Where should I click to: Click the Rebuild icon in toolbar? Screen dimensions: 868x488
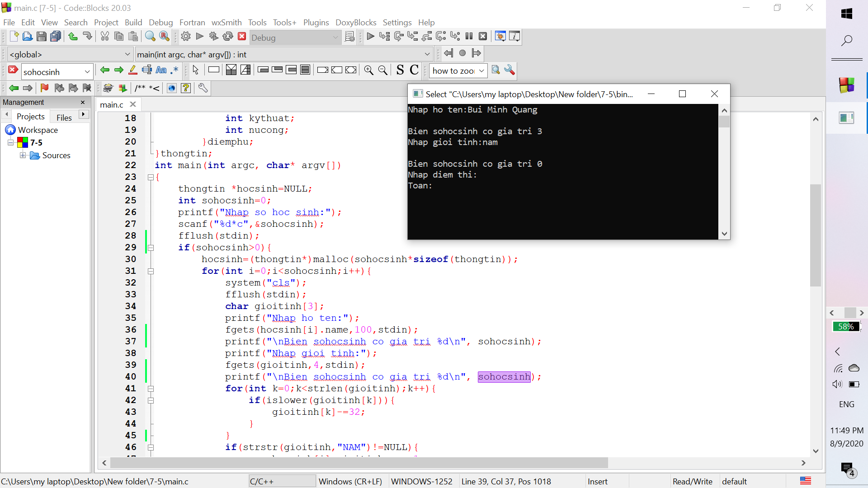pyautogui.click(x=228, y=37)
